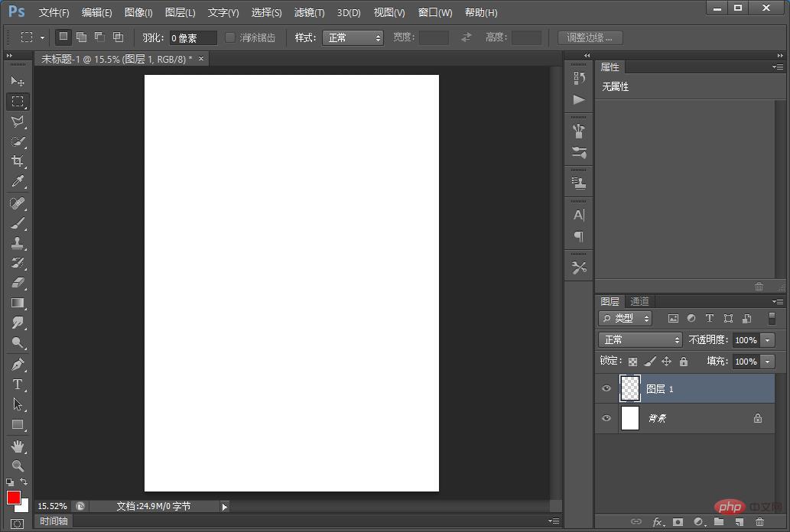
Task: Select the Zoom tool
Action: (x=18, y=465)
